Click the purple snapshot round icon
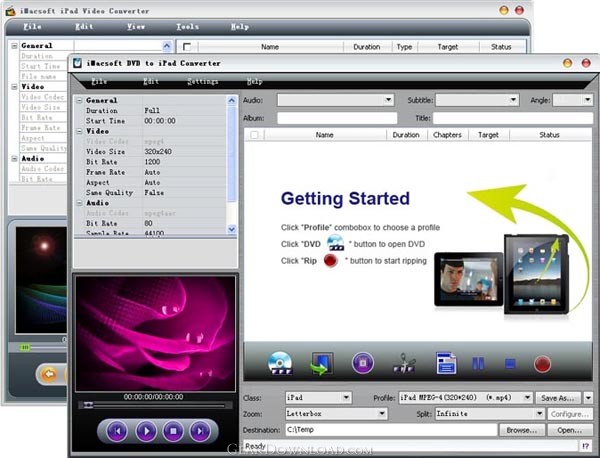 (x=362, y=363)
